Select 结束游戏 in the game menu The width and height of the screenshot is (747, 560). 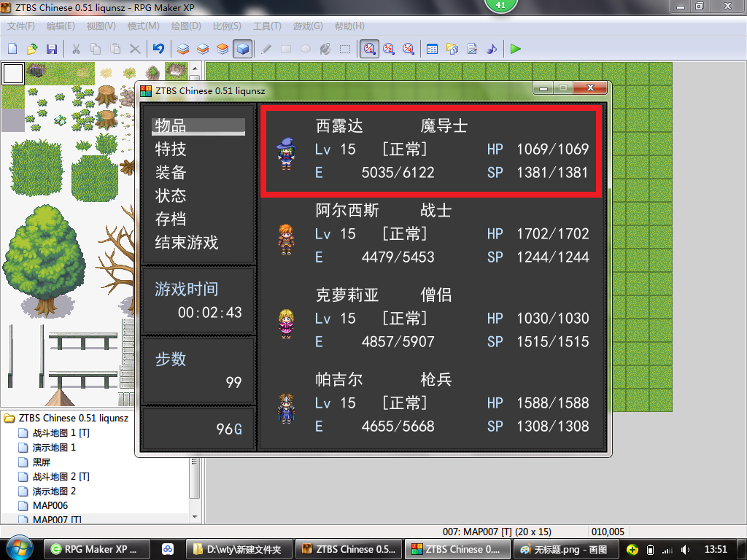point(186,242)
